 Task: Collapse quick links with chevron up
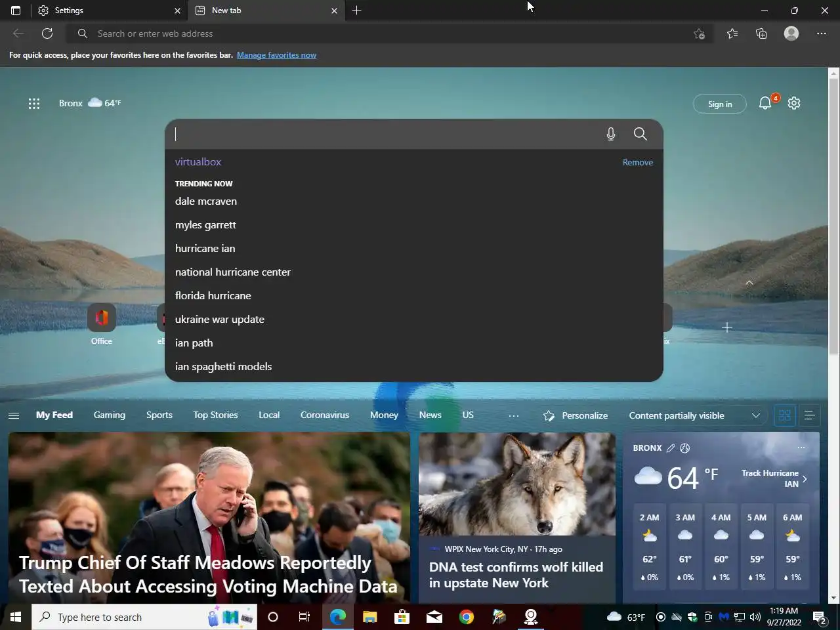(749, 282)
